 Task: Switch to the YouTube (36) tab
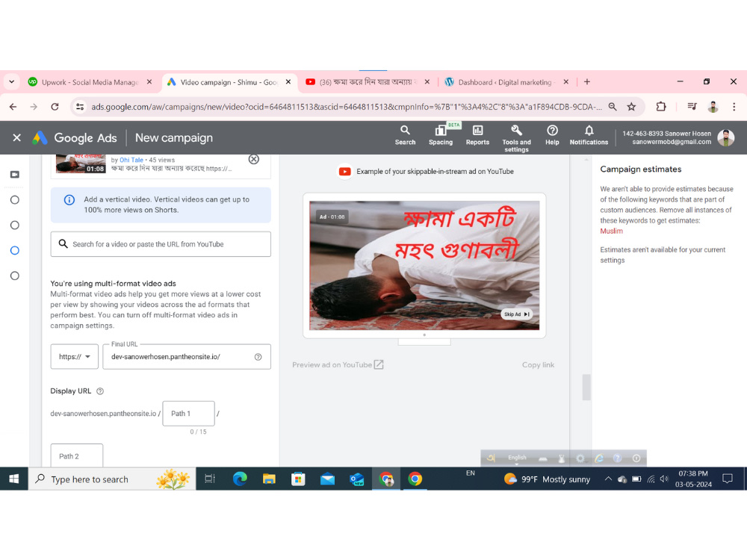367,82
